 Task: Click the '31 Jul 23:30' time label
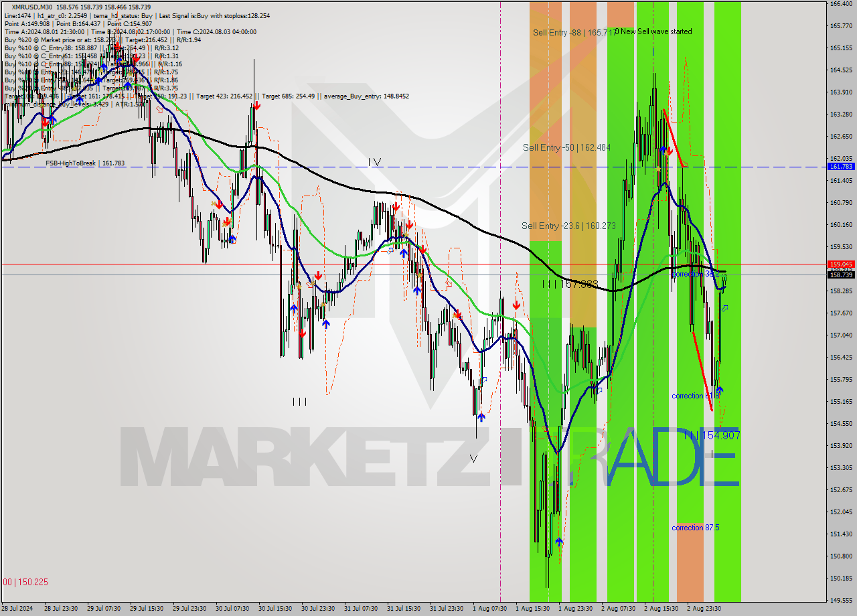(x=447, y=609)
